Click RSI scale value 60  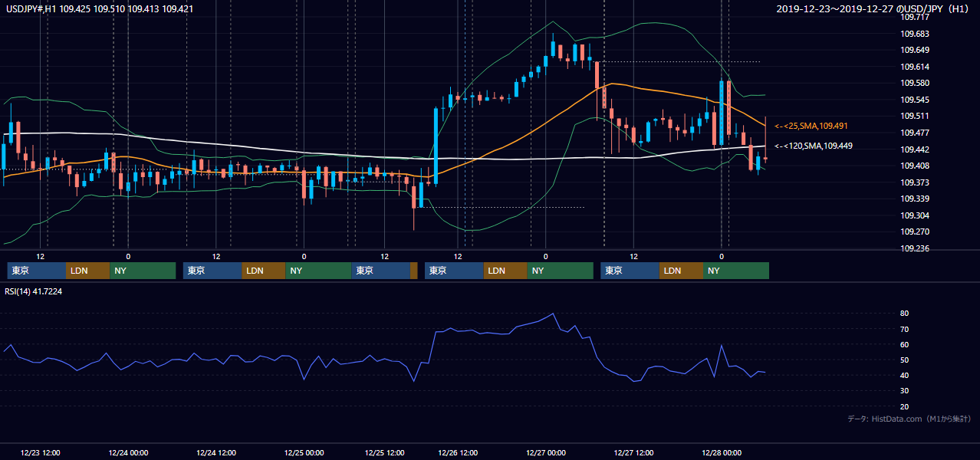point(905,344)
